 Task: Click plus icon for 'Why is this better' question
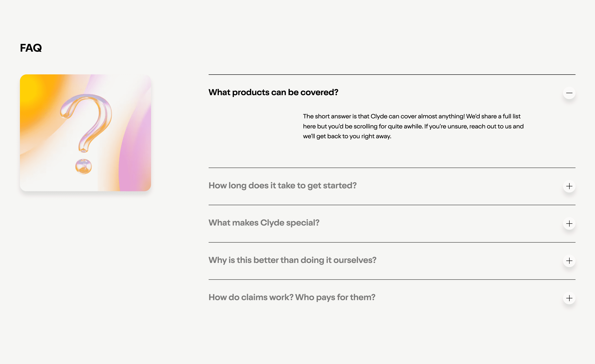(569, 261)
